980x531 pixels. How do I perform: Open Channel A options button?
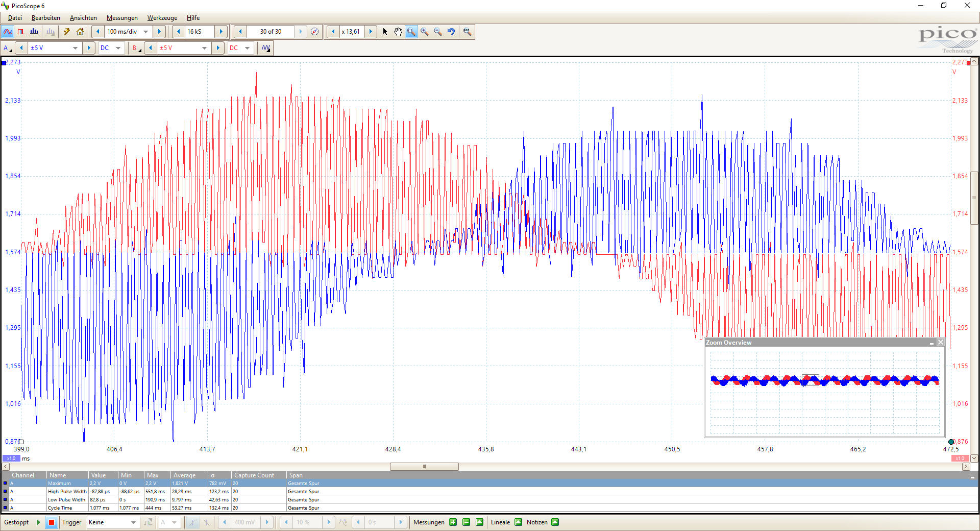point(8,48)
